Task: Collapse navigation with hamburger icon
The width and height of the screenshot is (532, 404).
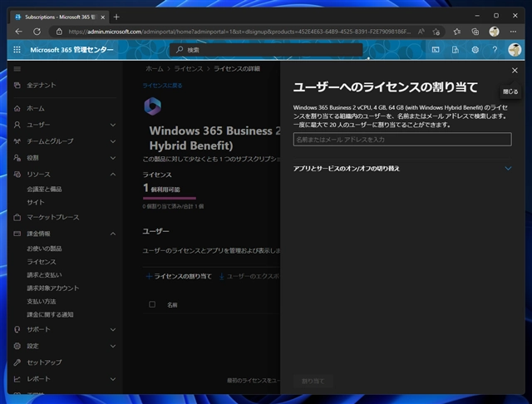Action: click(17, 69)
